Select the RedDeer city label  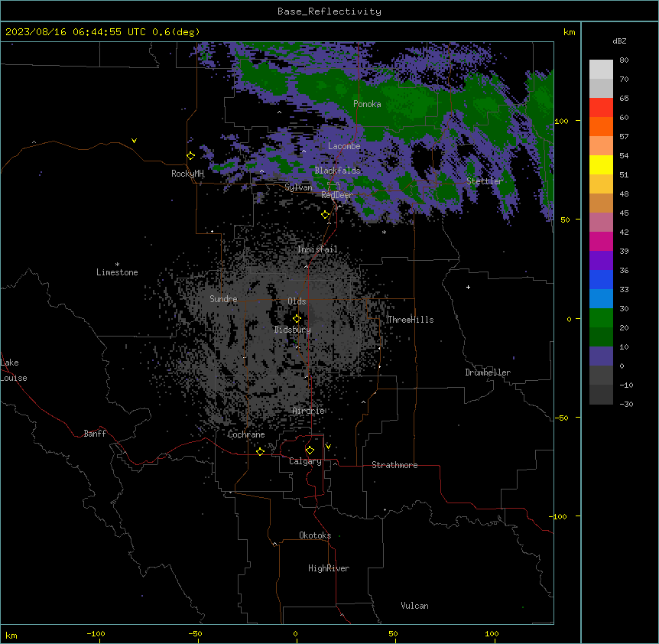(x=337, y=194)
